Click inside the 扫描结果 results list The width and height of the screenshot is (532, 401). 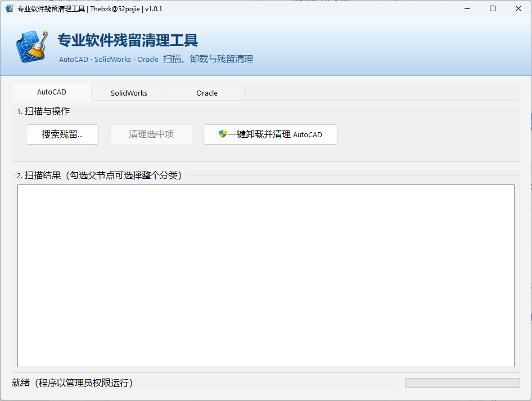coord(266,276)
